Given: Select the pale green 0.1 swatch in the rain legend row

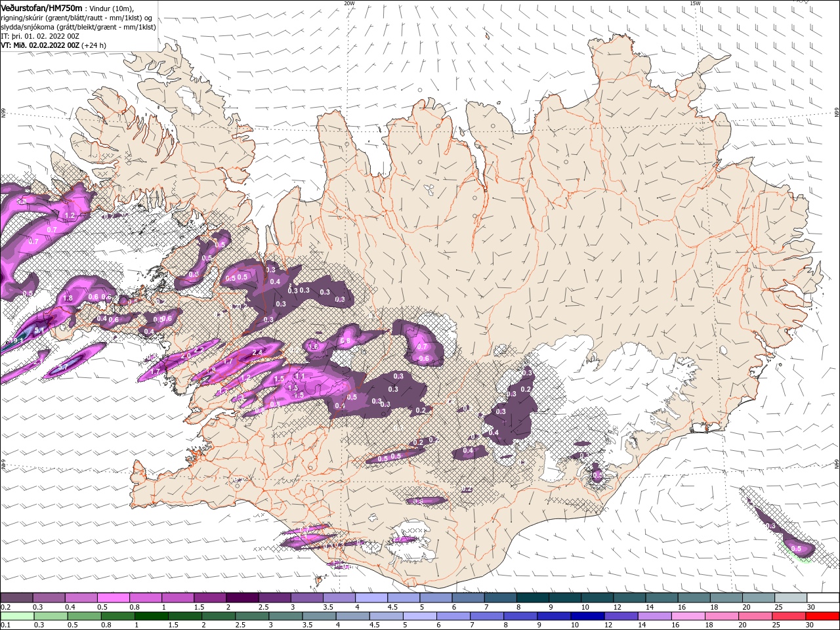Looking at the screenshot, I should coord(17,616).
